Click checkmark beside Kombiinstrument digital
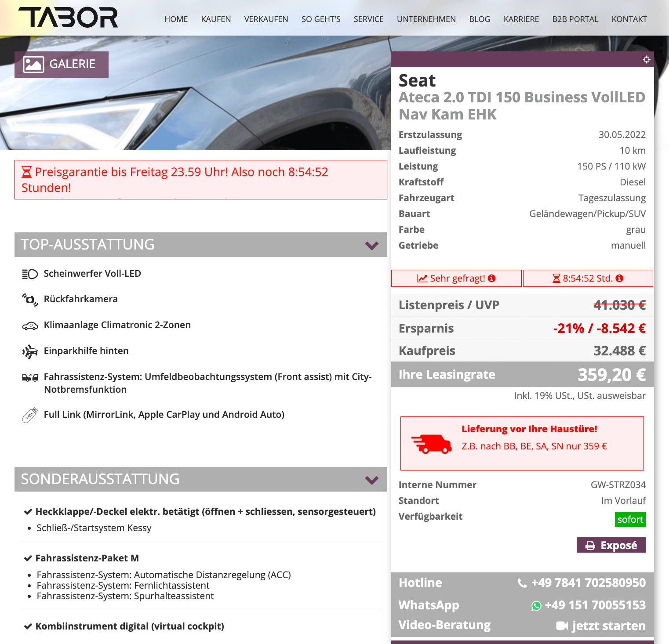Viewport: 669px width, 644px height. pyautogui.click(x=28, y=626)
